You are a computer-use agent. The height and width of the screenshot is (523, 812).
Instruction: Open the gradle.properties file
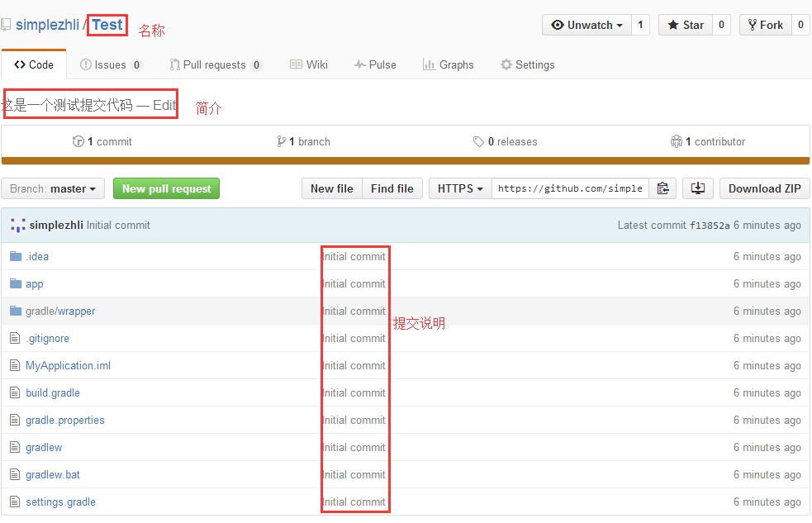[65, 420]
